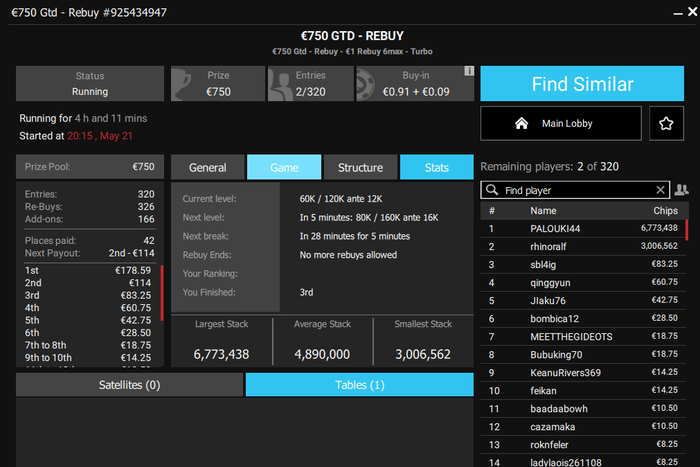The height and width of the screenshot is (467, 700).
Task: Sort players by Chips column header
Action: [x=665, y=211]
